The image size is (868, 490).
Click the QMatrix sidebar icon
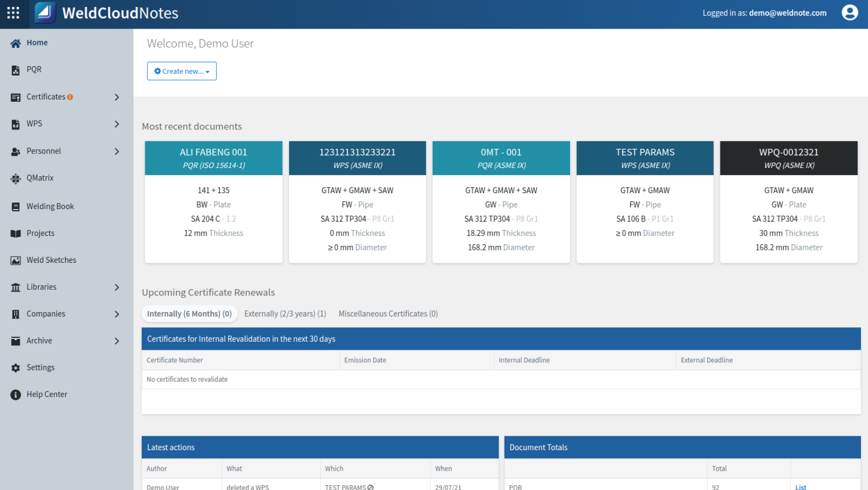[x=16, y=179]
